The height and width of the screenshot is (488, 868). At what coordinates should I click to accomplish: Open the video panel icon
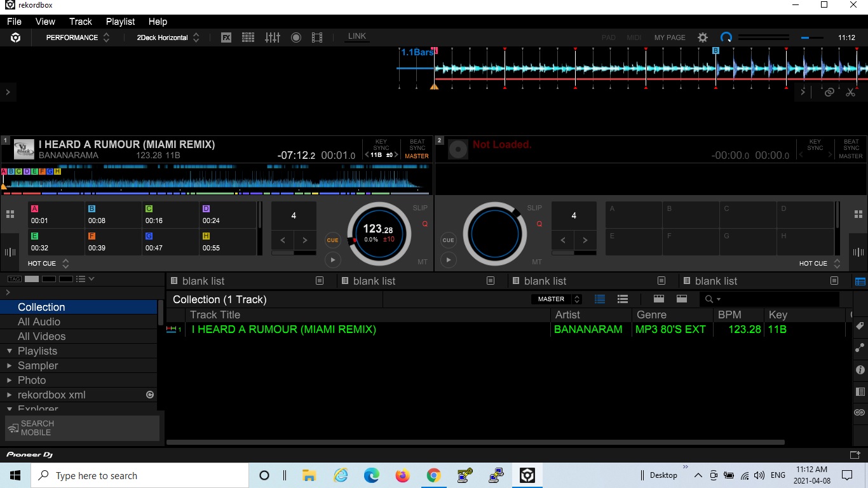click(x=317, y=37)
